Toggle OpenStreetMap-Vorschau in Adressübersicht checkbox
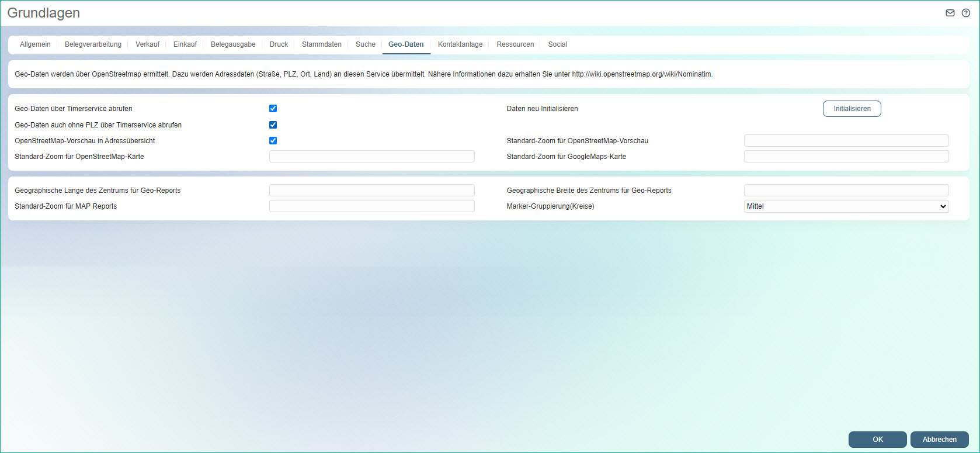The image size is (980, 453). click(x=273, y=140)
